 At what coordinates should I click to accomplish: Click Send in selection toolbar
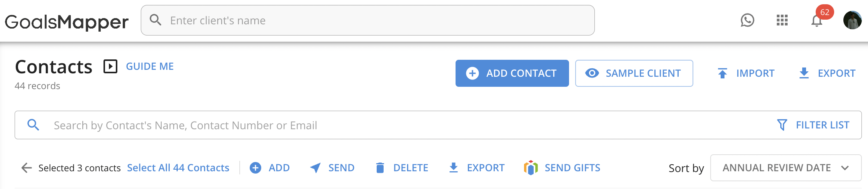pyautogui.click(x=332, y=168)
